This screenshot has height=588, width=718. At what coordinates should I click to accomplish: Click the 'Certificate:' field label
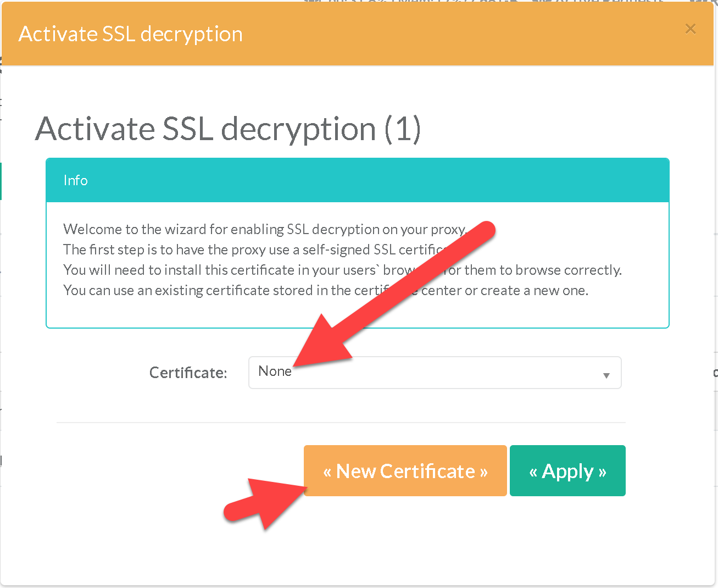[188, 373]
